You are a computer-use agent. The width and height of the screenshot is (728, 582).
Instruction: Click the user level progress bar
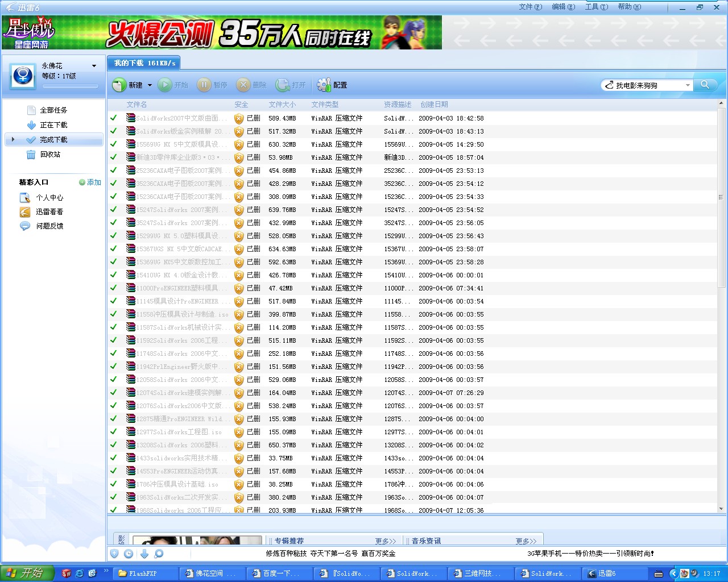point(70,86)
